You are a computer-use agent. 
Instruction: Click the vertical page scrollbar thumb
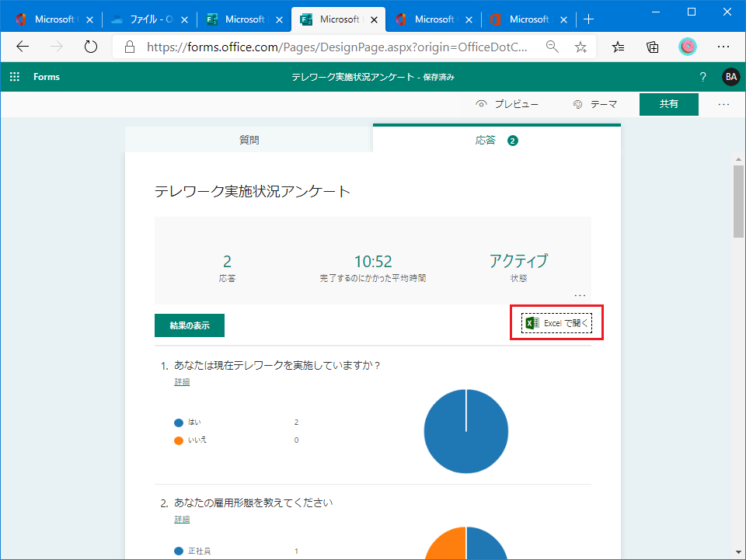[x=738, y=201]
